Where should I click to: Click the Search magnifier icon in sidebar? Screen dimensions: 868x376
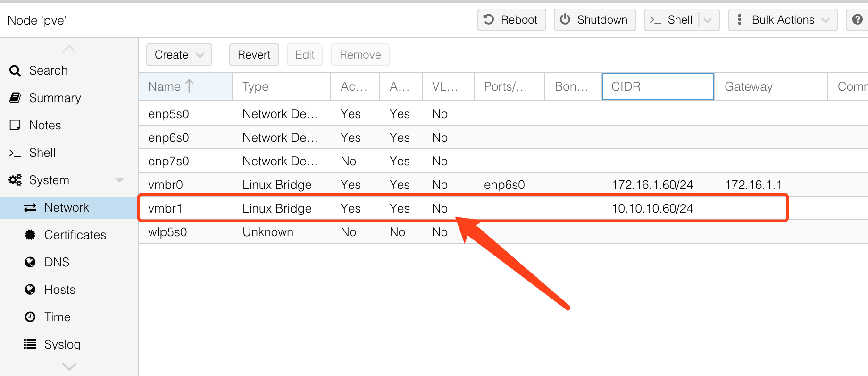pyautogui.click(x=15, y=71)
